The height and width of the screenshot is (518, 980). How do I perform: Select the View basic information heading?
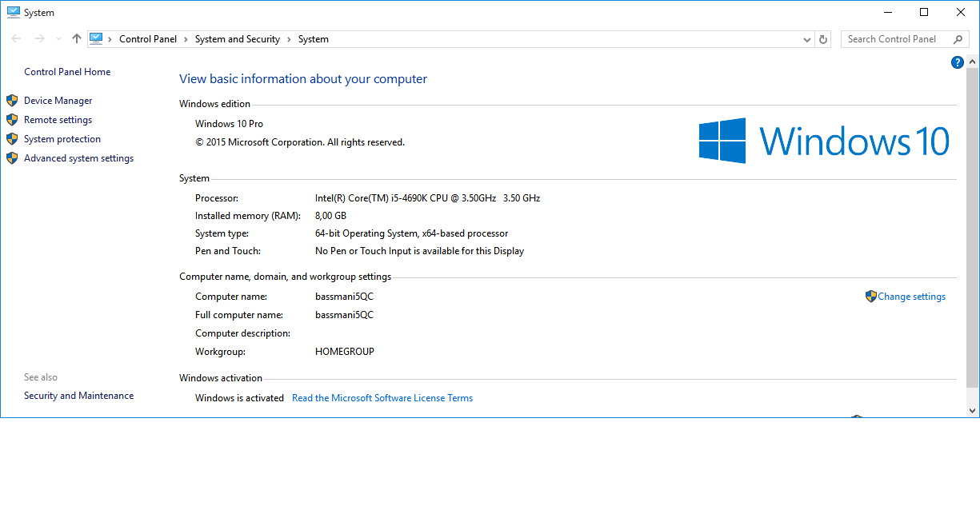tap(303, 79)
